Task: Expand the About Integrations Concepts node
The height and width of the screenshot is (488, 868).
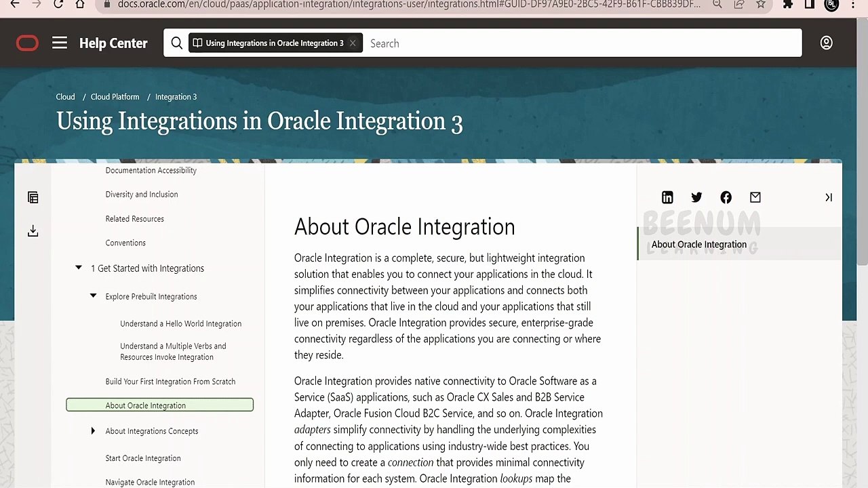Action: click(x=93, y=431)
